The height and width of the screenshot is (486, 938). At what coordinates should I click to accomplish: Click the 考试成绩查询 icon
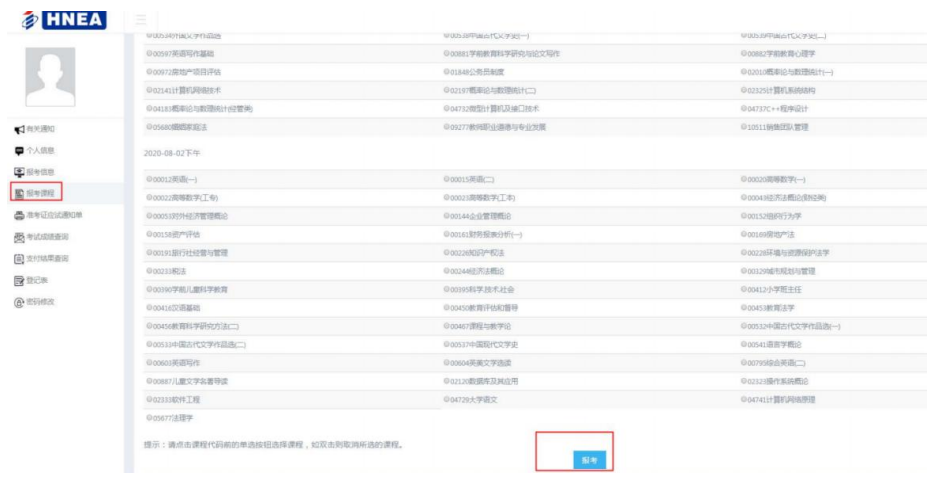[x=18, y=237]
